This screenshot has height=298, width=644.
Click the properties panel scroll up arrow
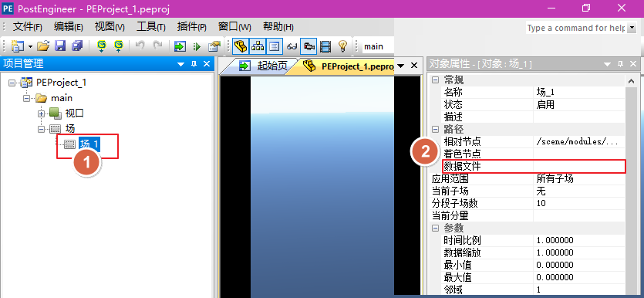click(632, 81)
